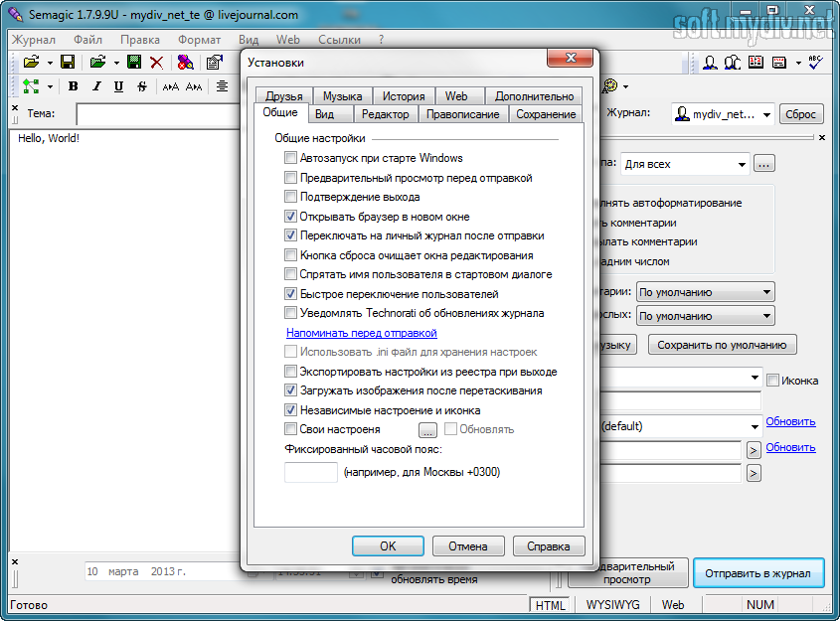Close the Тема subject panel
Screen dimensions: 840x621
pyautogui.click(x=15, y=107)
